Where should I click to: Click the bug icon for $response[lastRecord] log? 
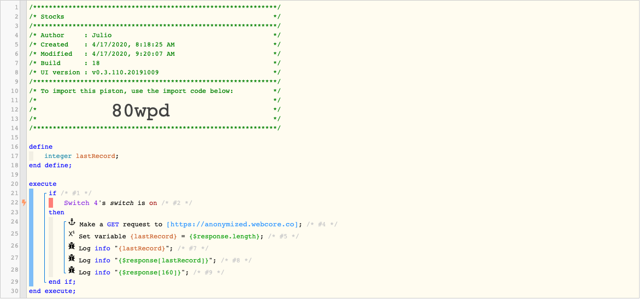72,259
